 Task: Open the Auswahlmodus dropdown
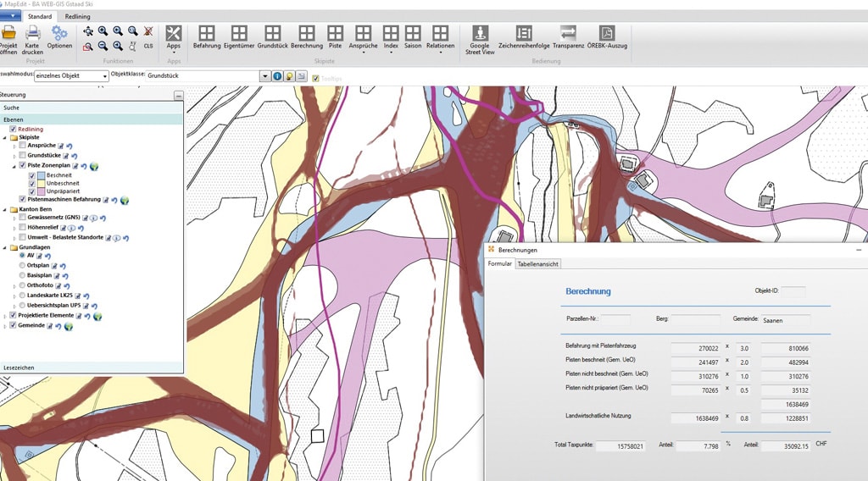(x=105, y=76)
